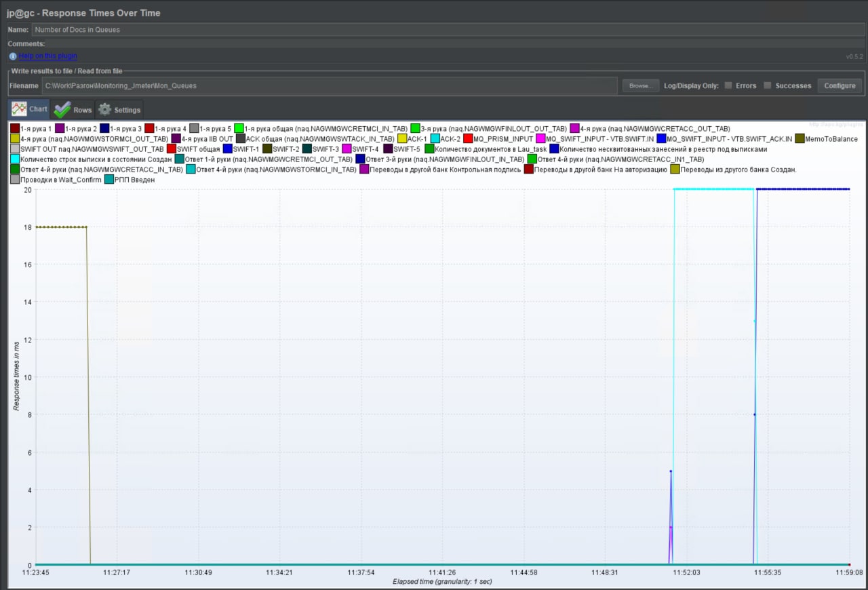Click legend text 'Количество документов в Lau_task'

[x=490, y=149]
